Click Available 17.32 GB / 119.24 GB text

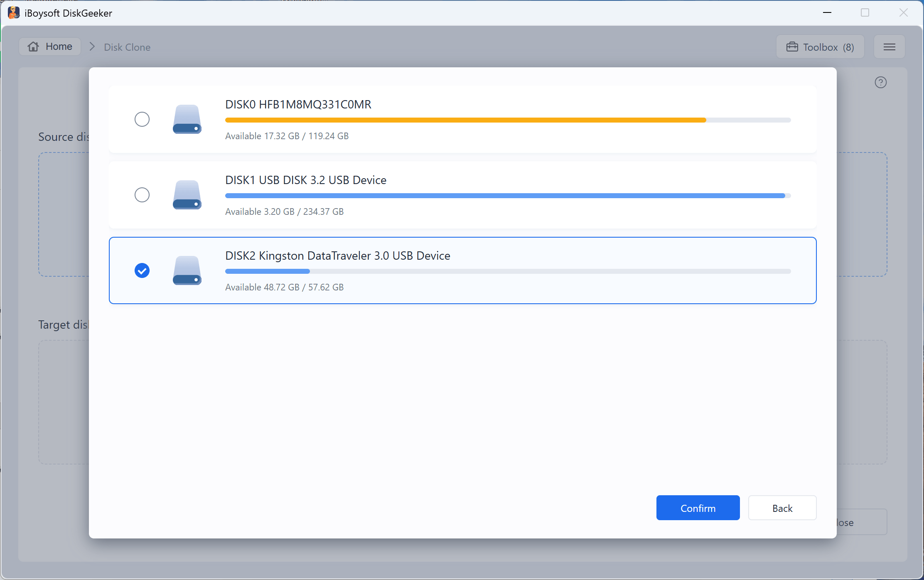pyautogui.click(x=287, y=136)
